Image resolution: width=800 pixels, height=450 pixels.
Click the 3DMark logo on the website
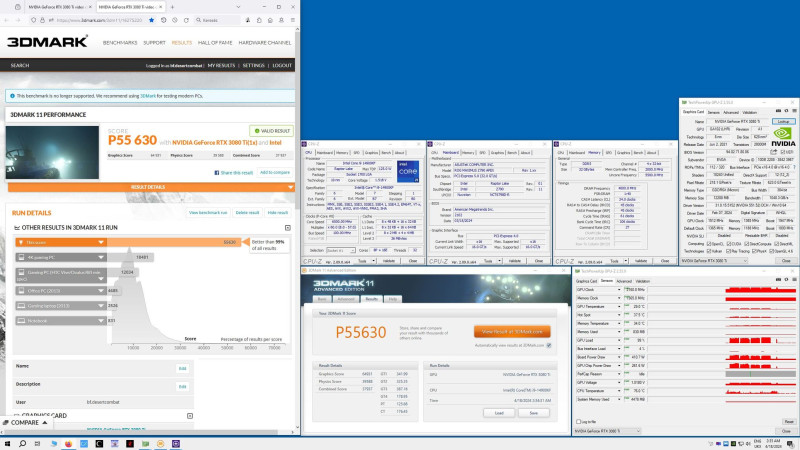pyautogui.click(x=47, y=42)
